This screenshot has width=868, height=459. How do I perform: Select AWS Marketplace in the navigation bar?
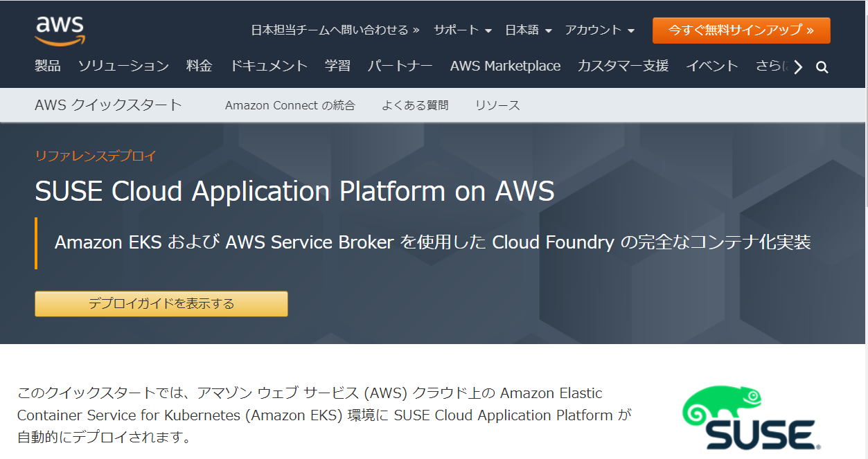pos(505,66)
